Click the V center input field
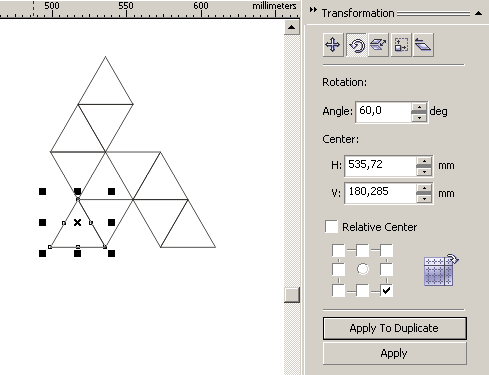The image size is (489, 375). 380,193
